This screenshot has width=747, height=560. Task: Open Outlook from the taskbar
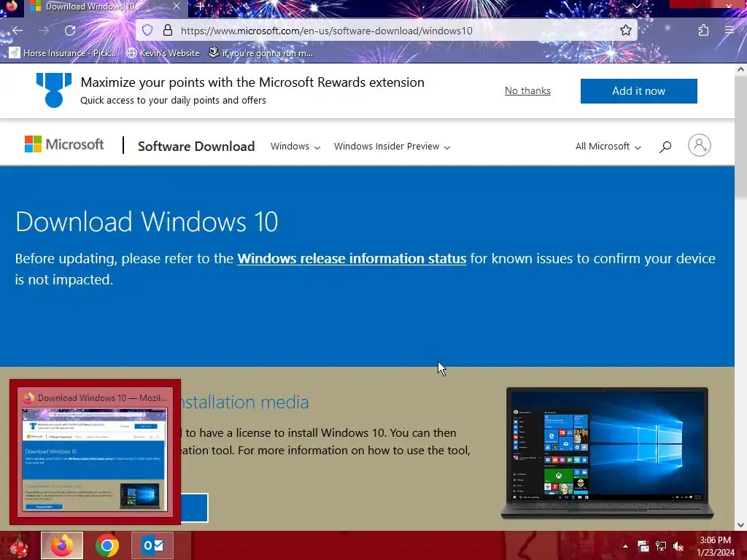[x=152, y=545]
